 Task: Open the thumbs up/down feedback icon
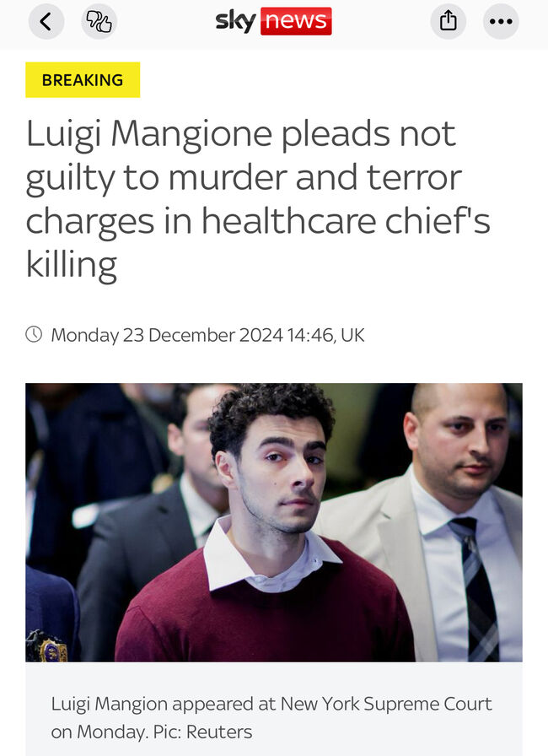click(99, 22)
